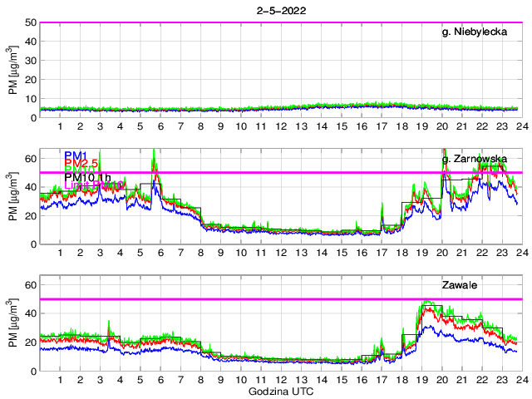
Task: Click hour 24 tick under the top chart
Action: point(520,126)
